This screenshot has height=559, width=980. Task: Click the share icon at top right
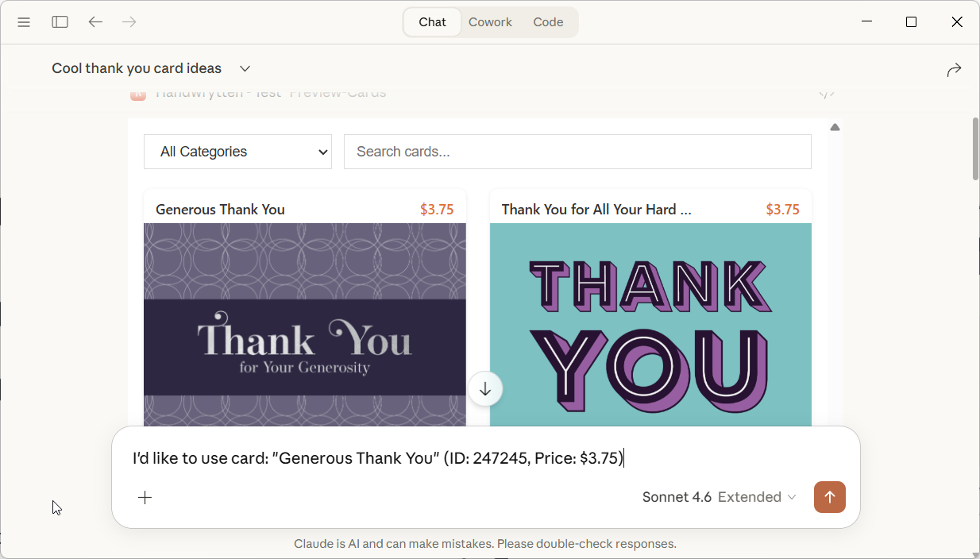click(x=954, y=70)
